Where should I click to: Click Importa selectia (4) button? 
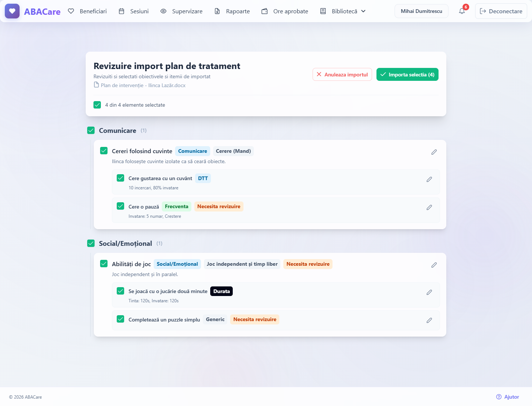click(407, 75)
